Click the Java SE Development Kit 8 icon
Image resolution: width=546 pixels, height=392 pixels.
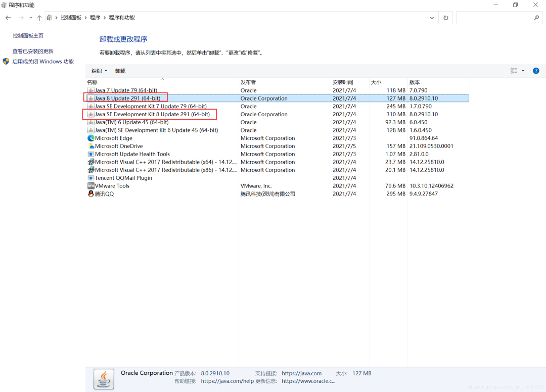(x=91, y=114)
